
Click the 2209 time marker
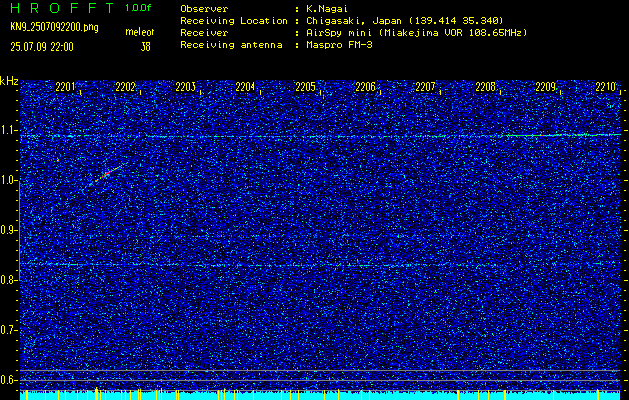pos(546,87)
